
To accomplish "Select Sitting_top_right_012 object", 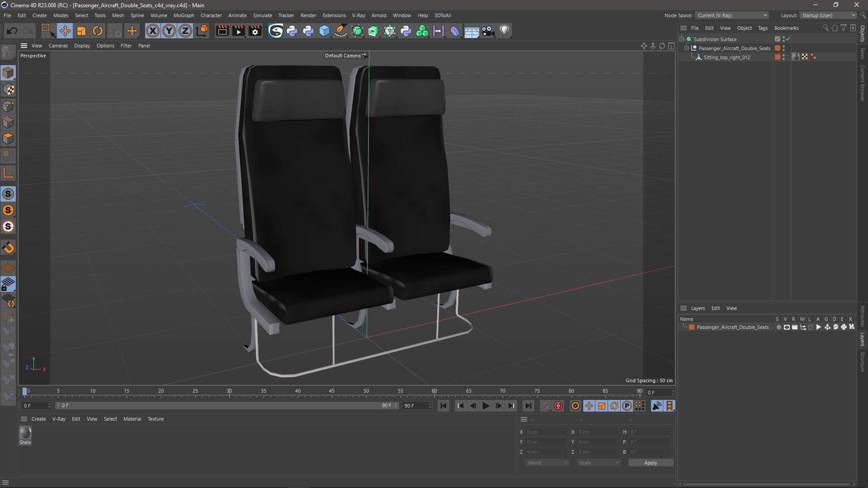I will [x=726, y=57].
